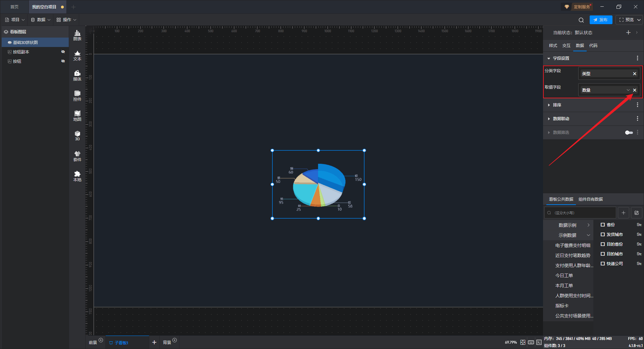Open the 取值字段 数量 dropdown

605,90
